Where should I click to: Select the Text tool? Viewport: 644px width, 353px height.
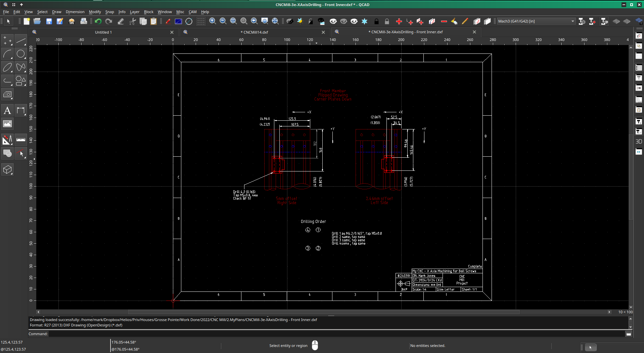[7, 110]
